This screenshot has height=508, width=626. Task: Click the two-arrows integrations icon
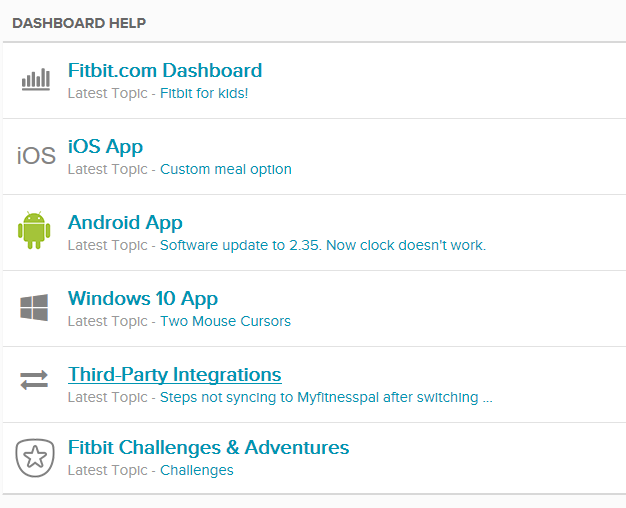click(x=34, y=381)
